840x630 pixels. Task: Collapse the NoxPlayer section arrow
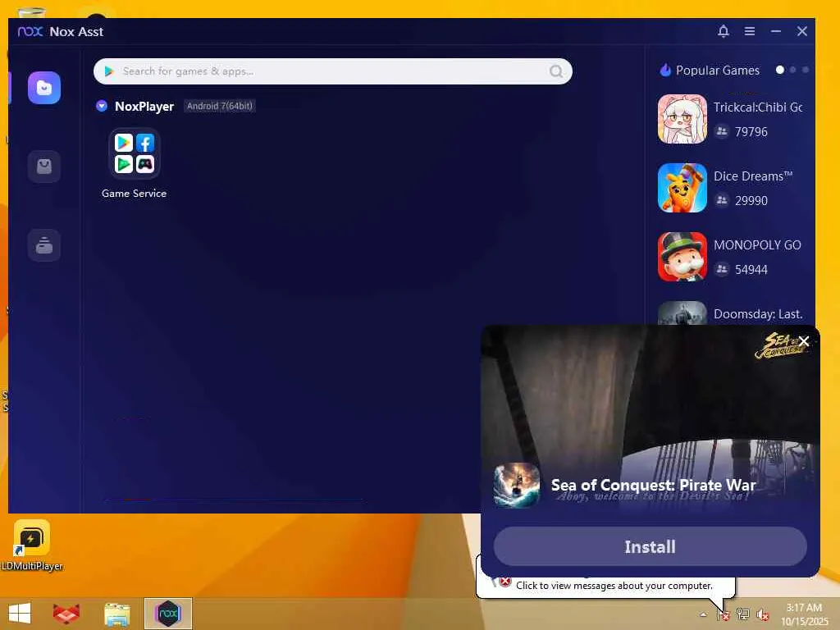point(102,106)
